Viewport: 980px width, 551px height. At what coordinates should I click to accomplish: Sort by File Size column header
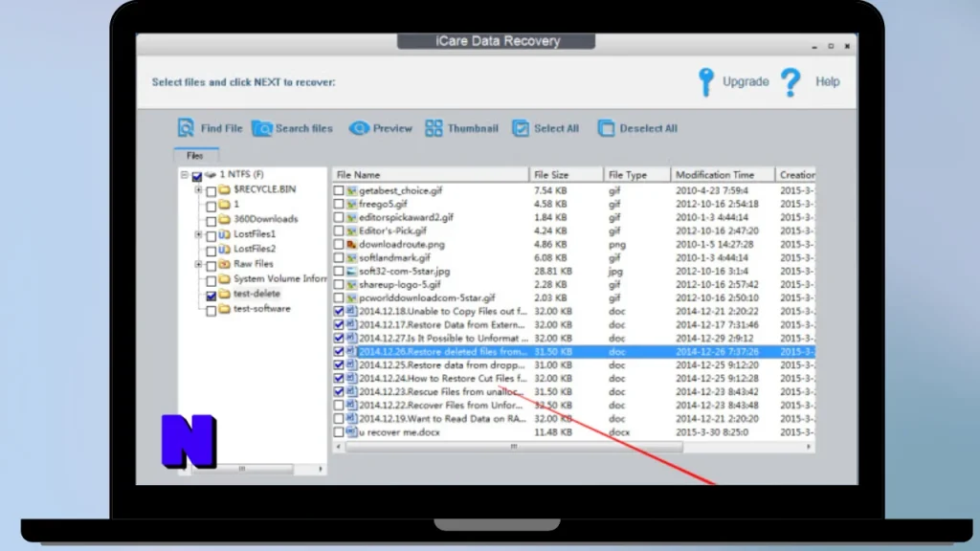pyautogui.click(x=567, y=175)
